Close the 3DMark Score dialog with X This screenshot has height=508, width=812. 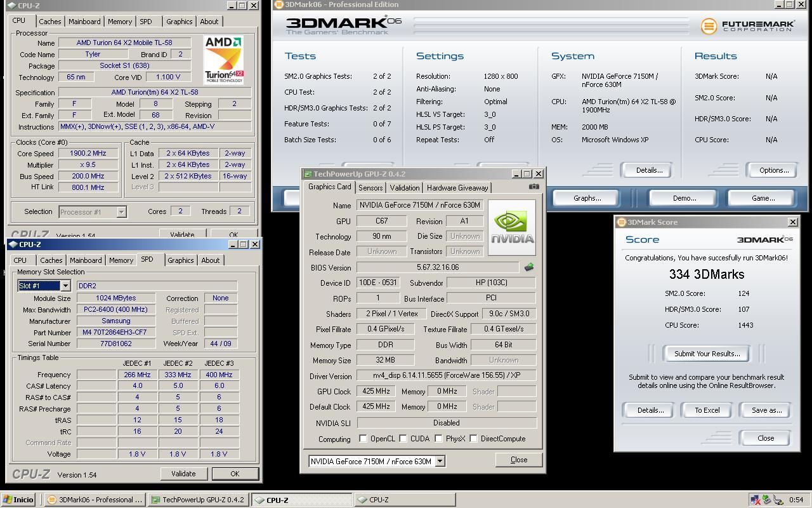click(793, 222)
